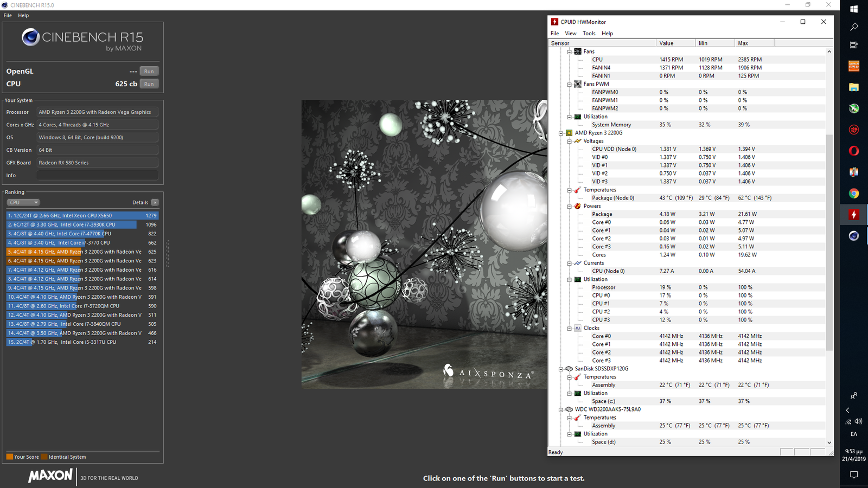Run the CPU benchmark
Screen dimensions: 868x488
tap(149, 84)
